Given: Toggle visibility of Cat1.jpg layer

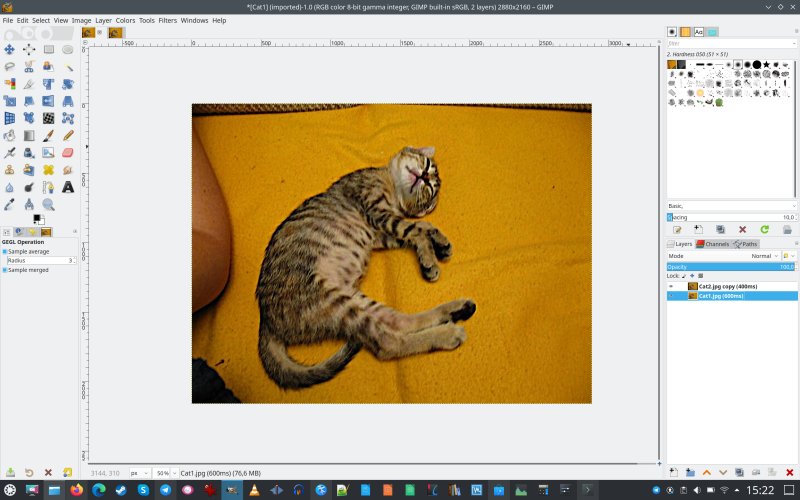Looking at the screenshot, I should point(671,296).
